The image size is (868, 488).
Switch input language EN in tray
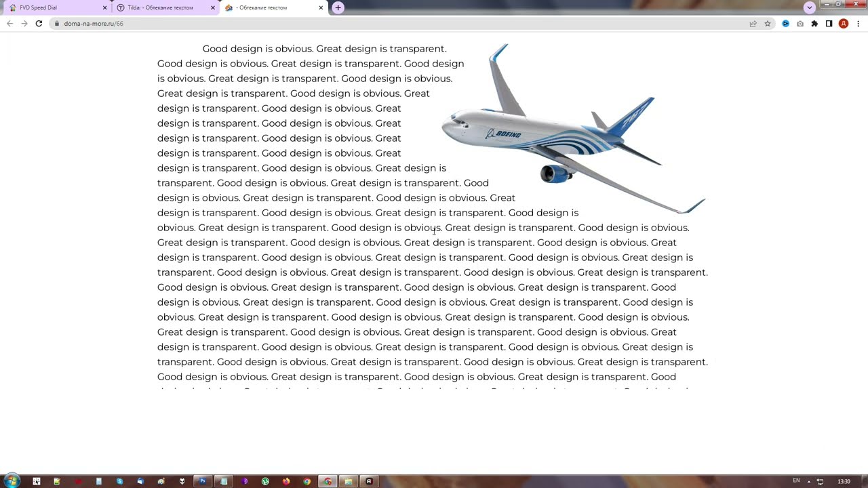[x=796, y=481]
